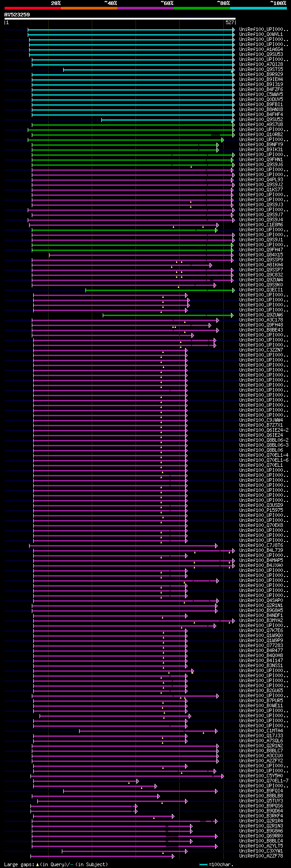This screenshot has height=868, width=291.
Task: Select the UniRef100_Q9FH47 label
Action: [261, 250]
